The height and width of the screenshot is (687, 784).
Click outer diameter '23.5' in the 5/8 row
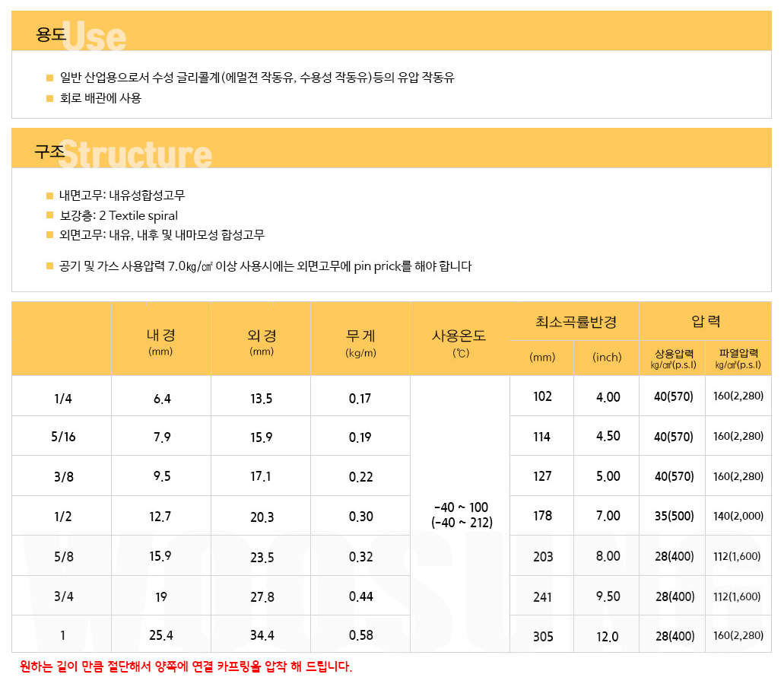point(262,558)
